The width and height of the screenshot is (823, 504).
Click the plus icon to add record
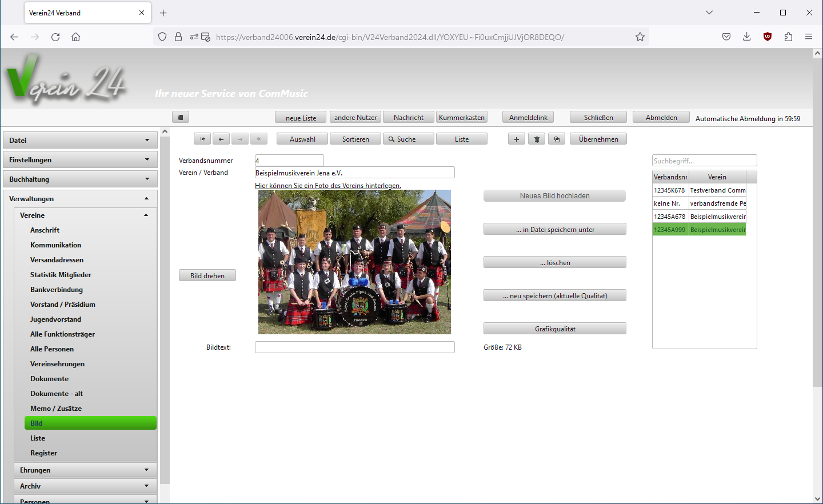(517, 139)
